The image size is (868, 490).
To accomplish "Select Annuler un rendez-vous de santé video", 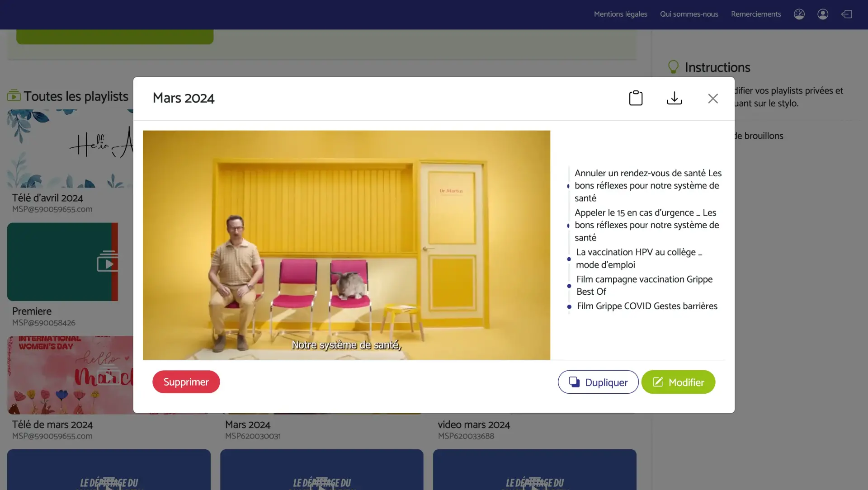I will click(647, 185).
